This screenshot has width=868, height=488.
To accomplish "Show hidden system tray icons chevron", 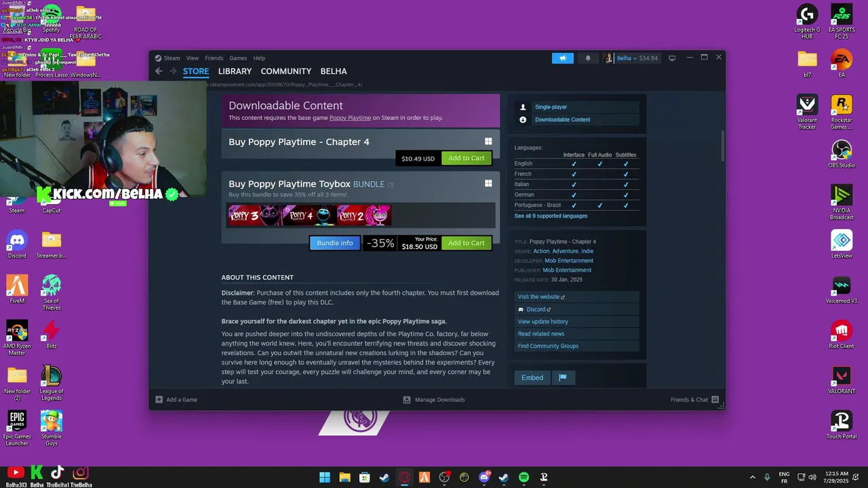I will click(752, 477).
